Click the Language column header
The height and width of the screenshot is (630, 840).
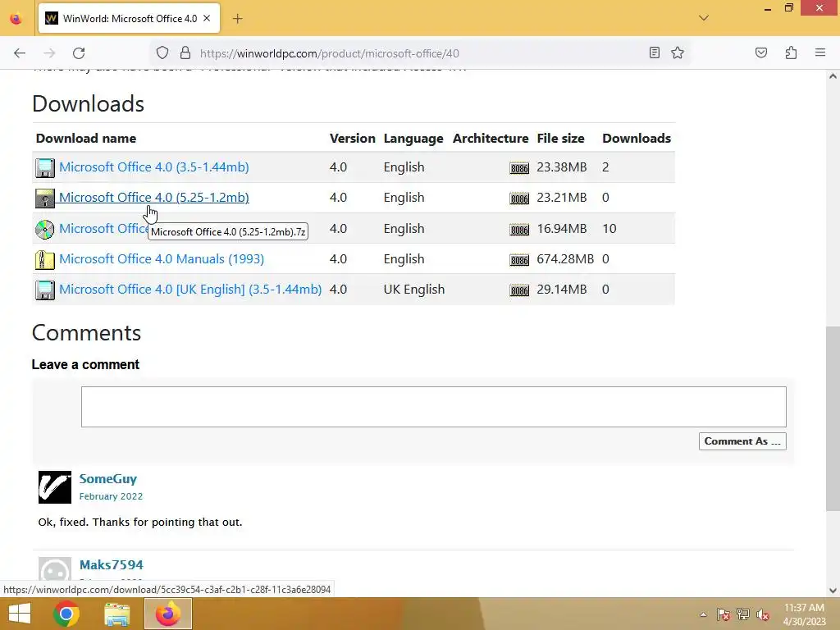413,138
